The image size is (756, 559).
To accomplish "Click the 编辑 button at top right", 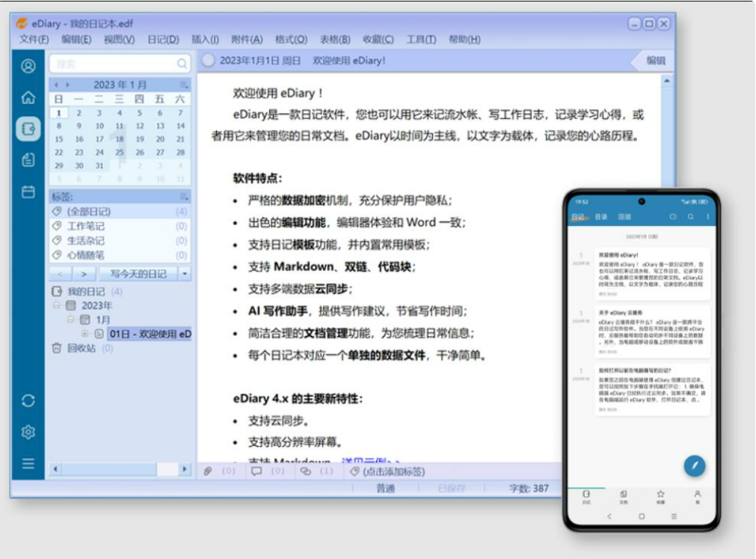I will point(655,61).
